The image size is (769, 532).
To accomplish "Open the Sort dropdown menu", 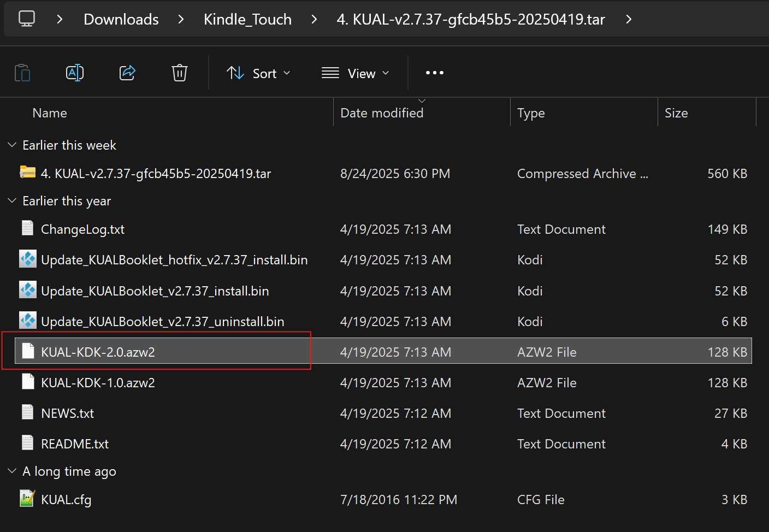I will pyautogui.click(x=258, y=73).
